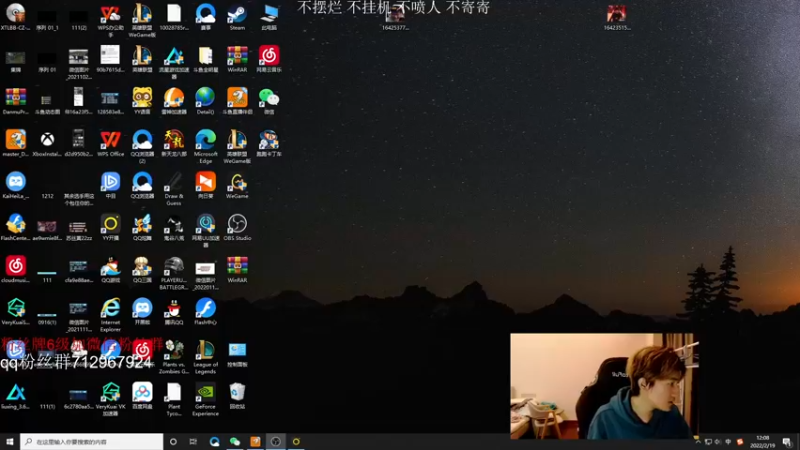
Task: Launch PLAYERUNKNOWN'S BATTLEGROUNDS shortcut
Action: point(173,273)
